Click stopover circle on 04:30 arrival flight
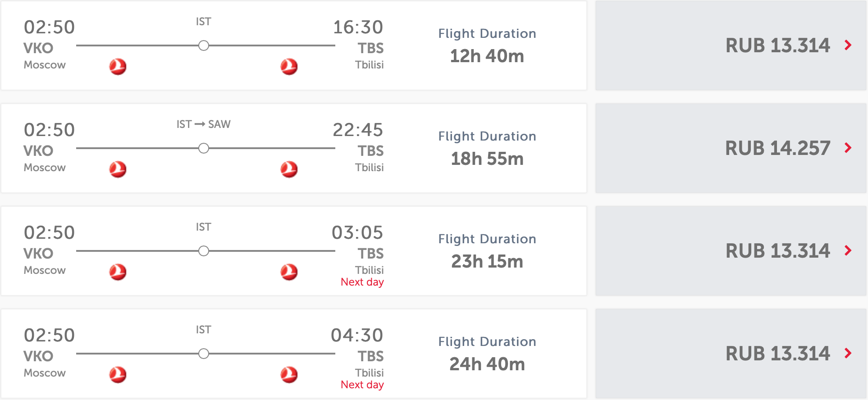The width and height of the screenshot is (868, 400). coord(204,354)
